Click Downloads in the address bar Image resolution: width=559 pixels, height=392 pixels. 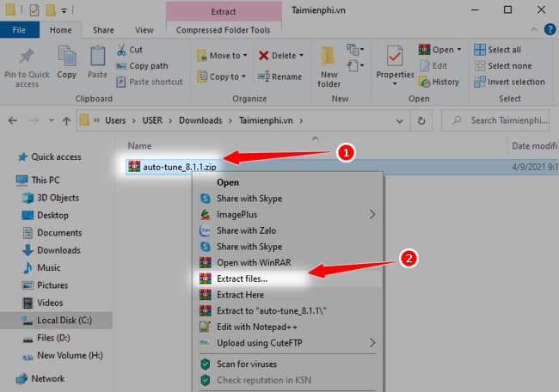coord(200,120)
